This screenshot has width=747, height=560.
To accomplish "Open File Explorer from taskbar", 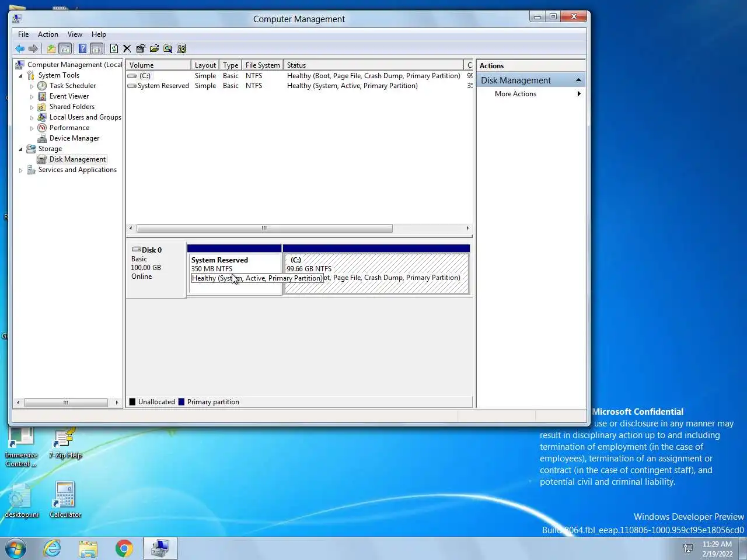I will click(x=88, y=548).
